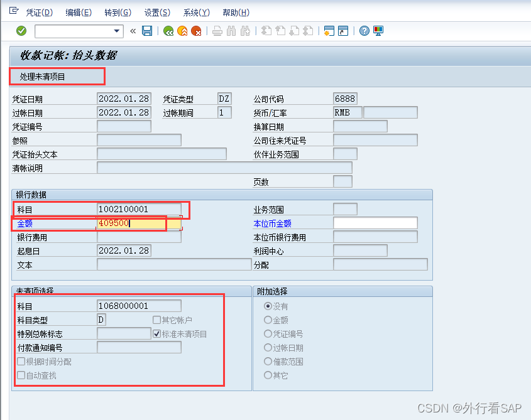This screenshot has height=420, width=531.
Task: Click the bank 科目 field 1002100001
Action: point(139,209)
